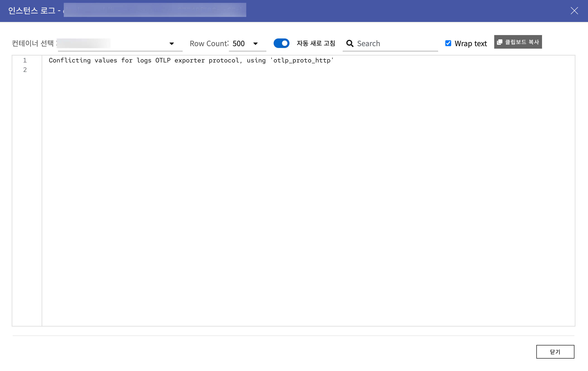Click the 자동 새로 고침 label
The image size is (588, 371).
pyautogui.click(x=316, y=43)
